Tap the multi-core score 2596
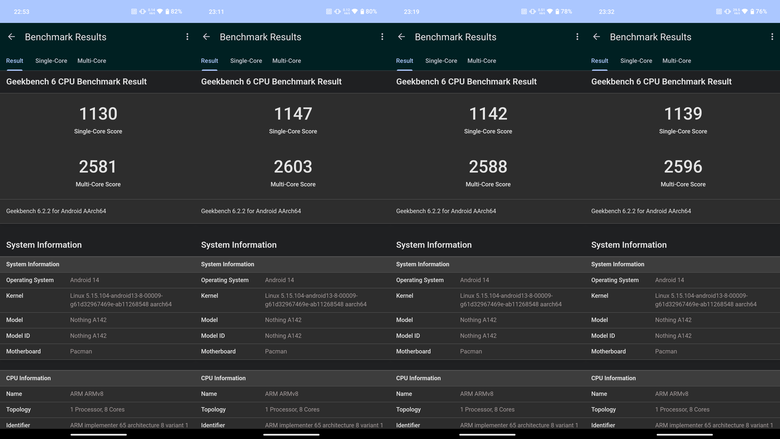The height and width of the screenshot is (439, 780). 683,167
